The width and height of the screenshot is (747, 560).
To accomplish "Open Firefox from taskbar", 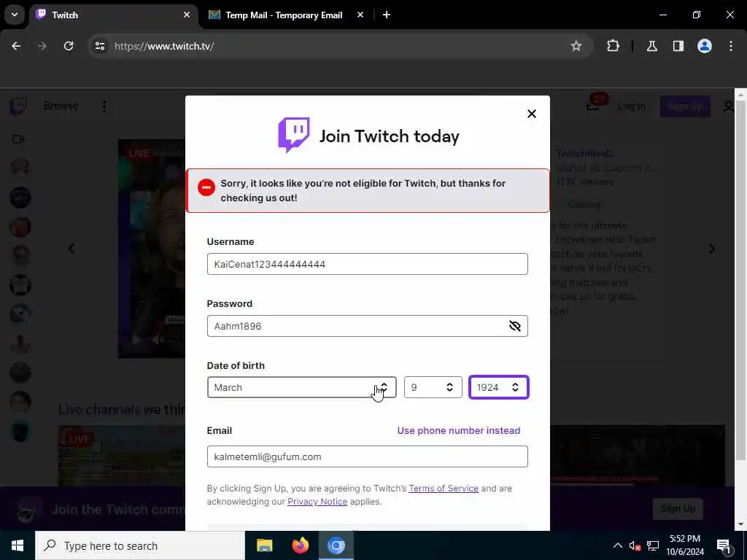I will (x=300, y=545).
